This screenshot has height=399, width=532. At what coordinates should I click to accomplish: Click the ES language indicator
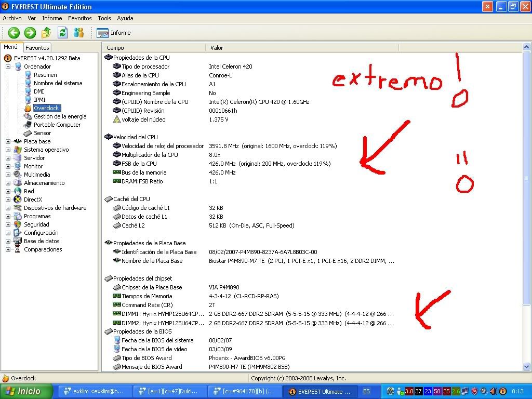tap(366, 392)
